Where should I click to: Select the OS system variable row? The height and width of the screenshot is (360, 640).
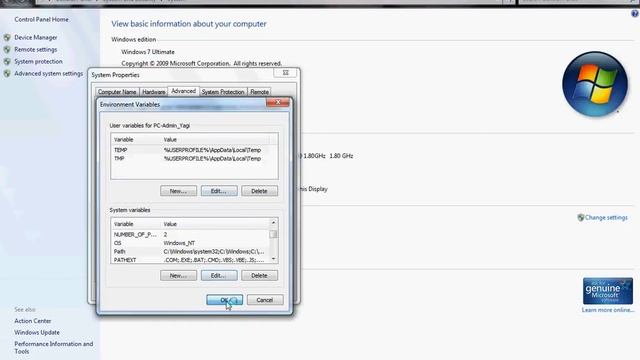pyautogui.click(x=190, y=243)
